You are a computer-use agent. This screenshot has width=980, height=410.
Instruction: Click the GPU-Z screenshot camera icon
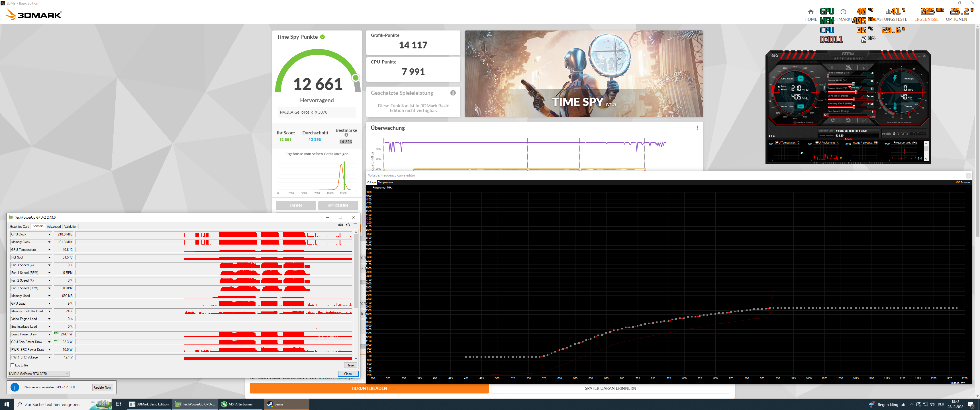pos(340,225)
